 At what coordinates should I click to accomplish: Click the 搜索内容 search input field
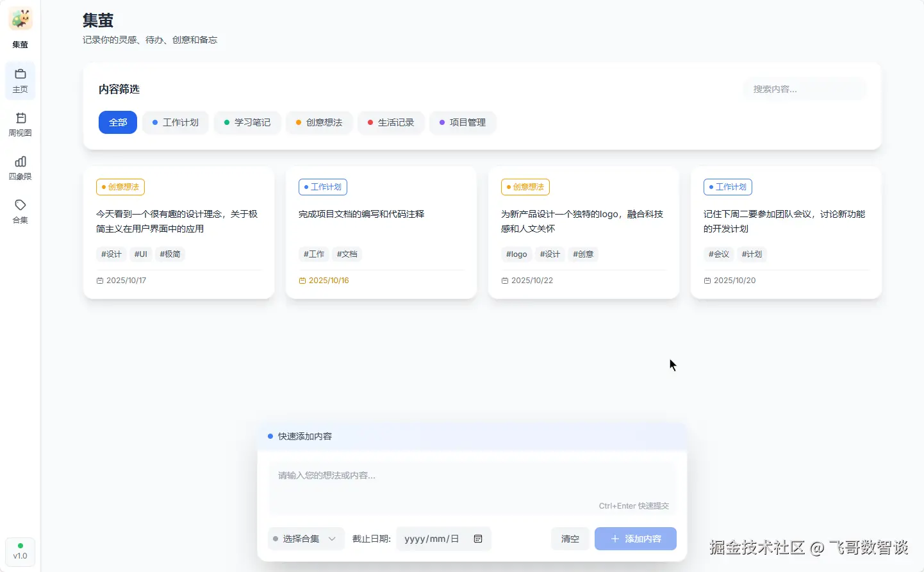804,88
